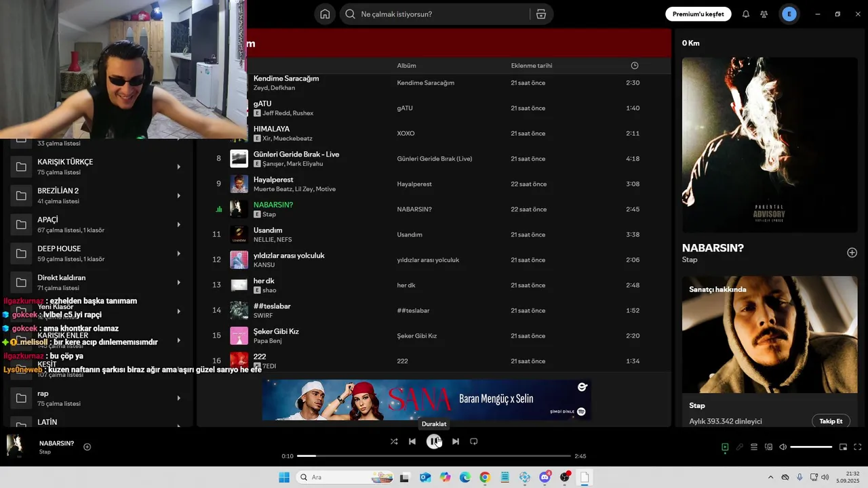Open Connect to a device icon
This screenshot has height=488, width=868.
pos(768,447)
